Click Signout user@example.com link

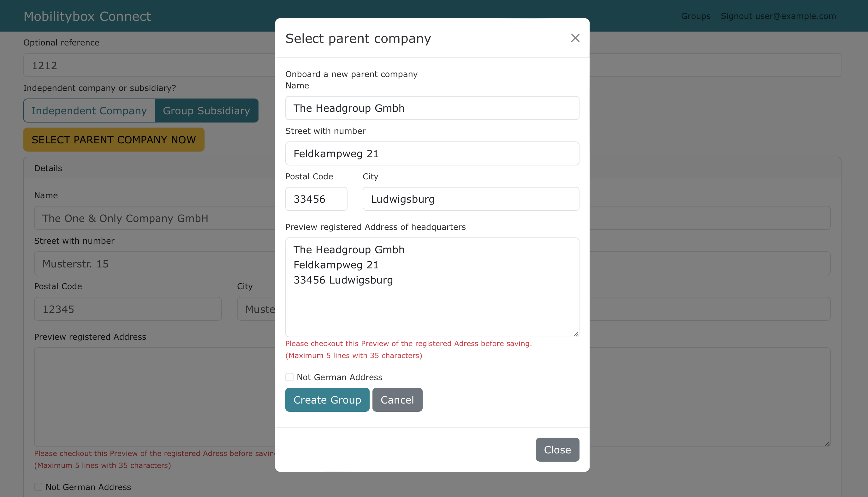(x=778, y=16)
